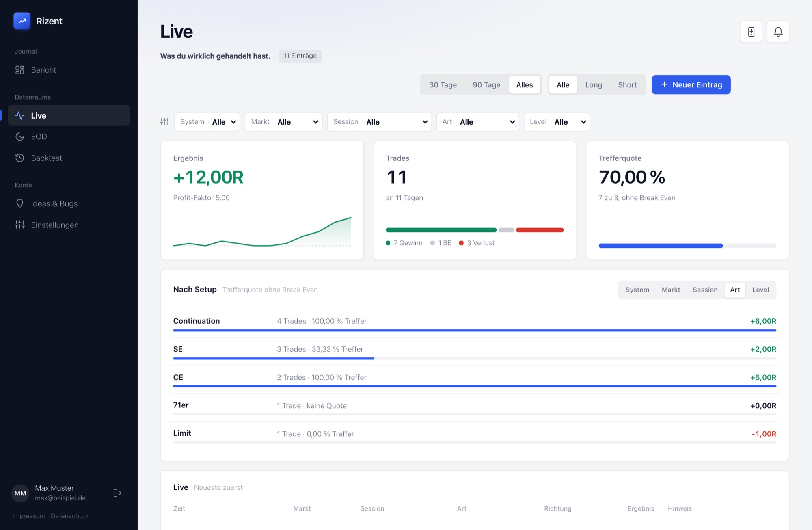
Task: Open EOD moon icon in sidebar
Action: pos(19,136)
